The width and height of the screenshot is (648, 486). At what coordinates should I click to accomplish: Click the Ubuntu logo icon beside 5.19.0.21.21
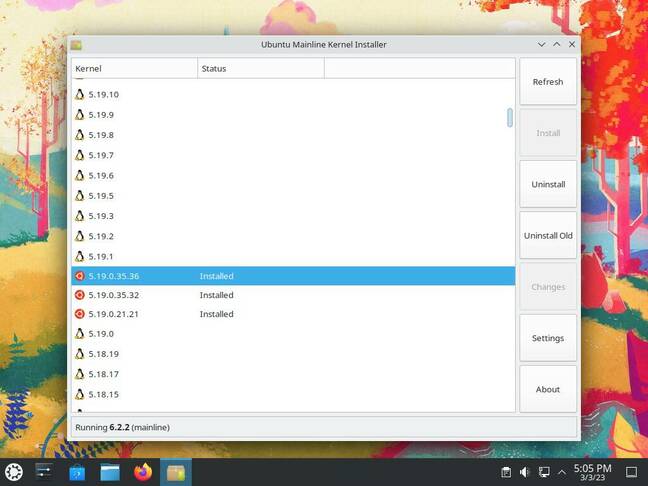(80, 314)
